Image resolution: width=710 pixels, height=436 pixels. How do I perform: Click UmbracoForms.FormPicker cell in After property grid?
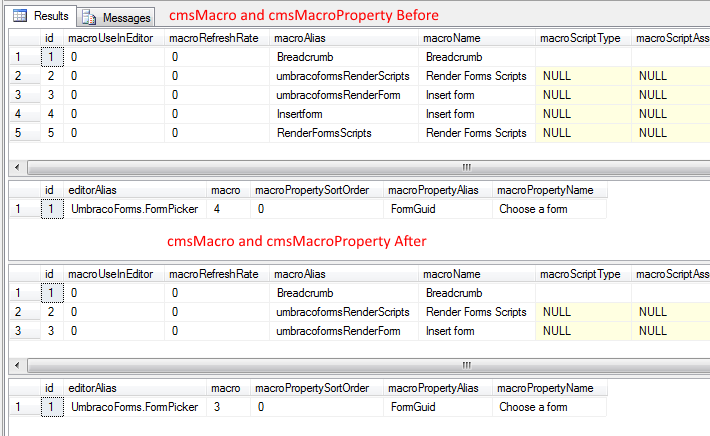tap(134, 407)
